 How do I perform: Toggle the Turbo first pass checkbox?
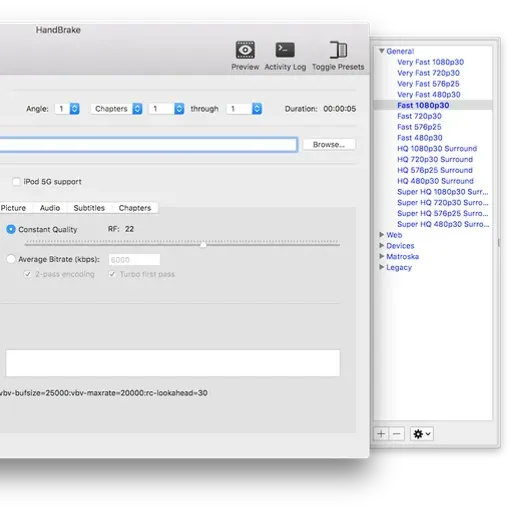112,274
